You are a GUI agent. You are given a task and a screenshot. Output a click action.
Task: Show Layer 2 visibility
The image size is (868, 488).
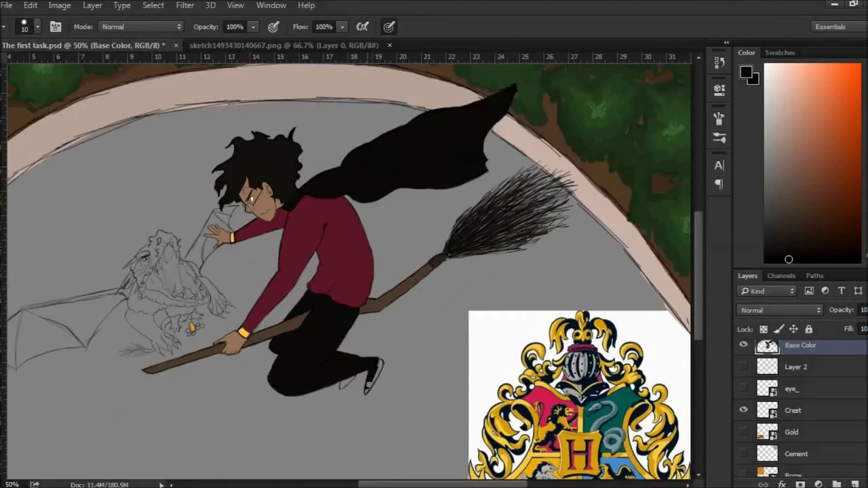point(743,367)
